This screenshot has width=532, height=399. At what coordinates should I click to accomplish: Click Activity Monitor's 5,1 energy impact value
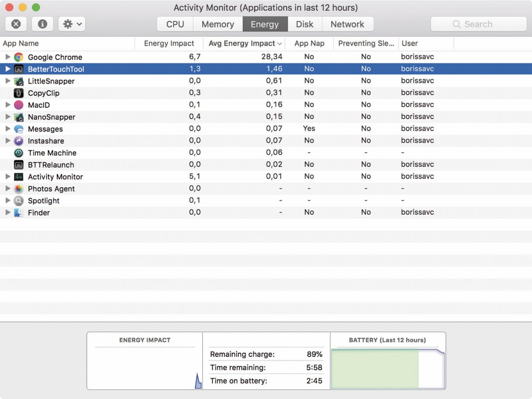[x=195, y=176]
